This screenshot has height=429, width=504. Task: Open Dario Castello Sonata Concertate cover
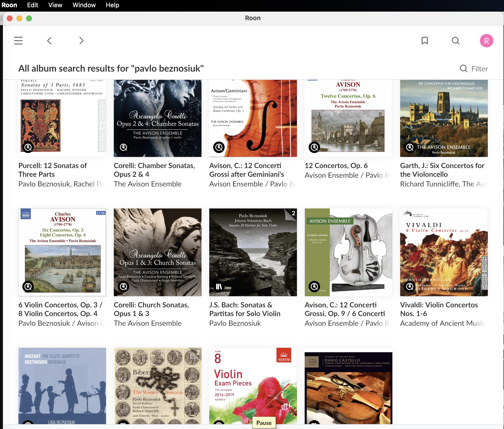tap(348, 386)
